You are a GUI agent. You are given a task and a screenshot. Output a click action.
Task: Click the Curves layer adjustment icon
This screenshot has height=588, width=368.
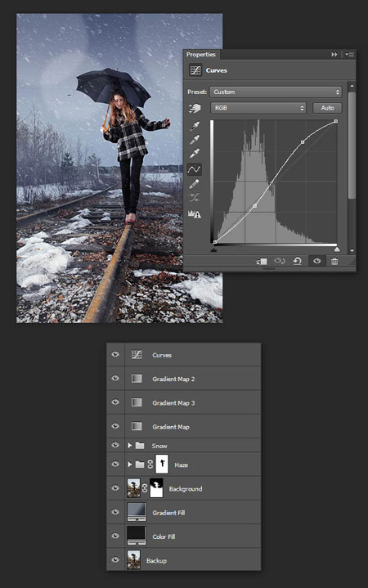click(137, 354)
